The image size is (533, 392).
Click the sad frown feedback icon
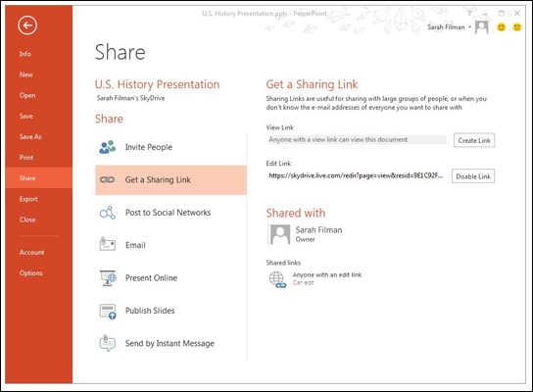click(517, 26)
